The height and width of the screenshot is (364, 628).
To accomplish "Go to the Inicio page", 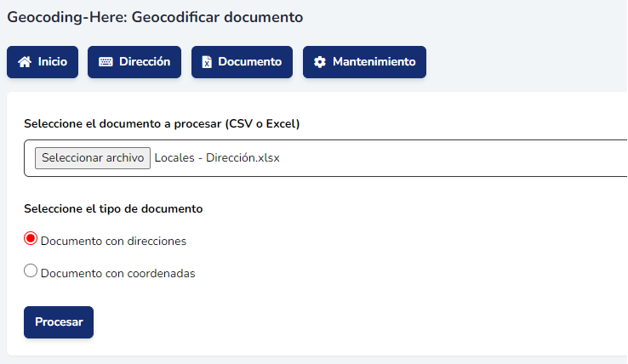I will (x=43, y=62).
